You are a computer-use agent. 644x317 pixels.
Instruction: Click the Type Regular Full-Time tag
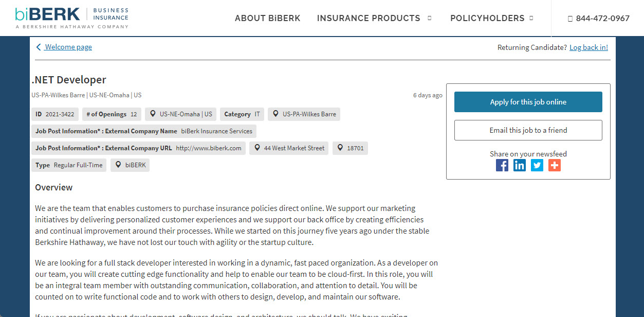(x=69, y=165)
